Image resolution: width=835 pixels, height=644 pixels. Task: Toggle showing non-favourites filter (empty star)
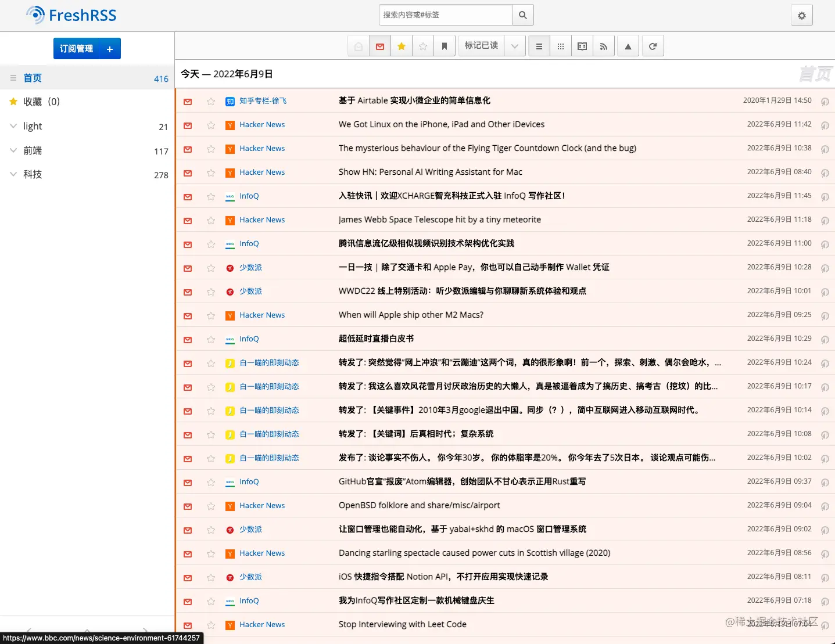point(423,46)
